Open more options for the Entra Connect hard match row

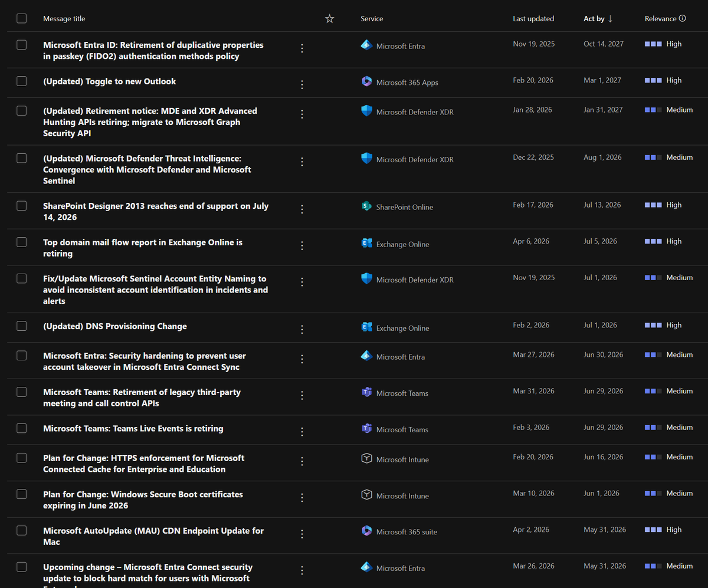point(302,570)
